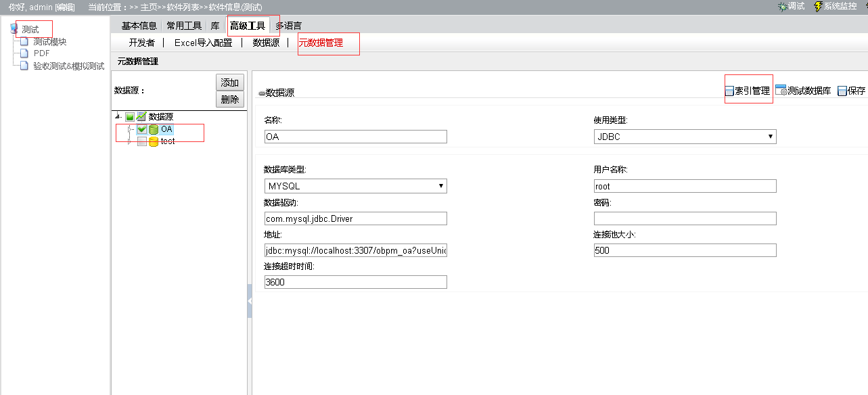
Task: Collapse the left panel splitter handle
Action: tap(250, 302)
